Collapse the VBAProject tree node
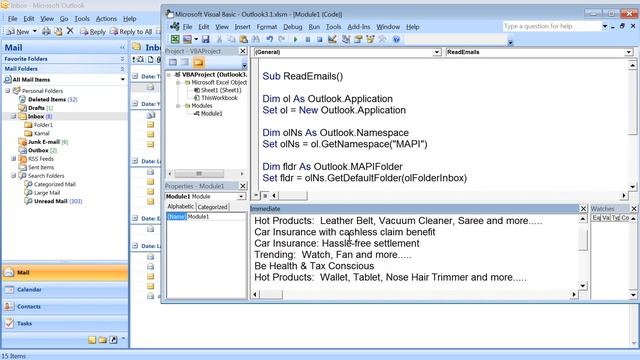The image size is (640, 360). [169, 75]
